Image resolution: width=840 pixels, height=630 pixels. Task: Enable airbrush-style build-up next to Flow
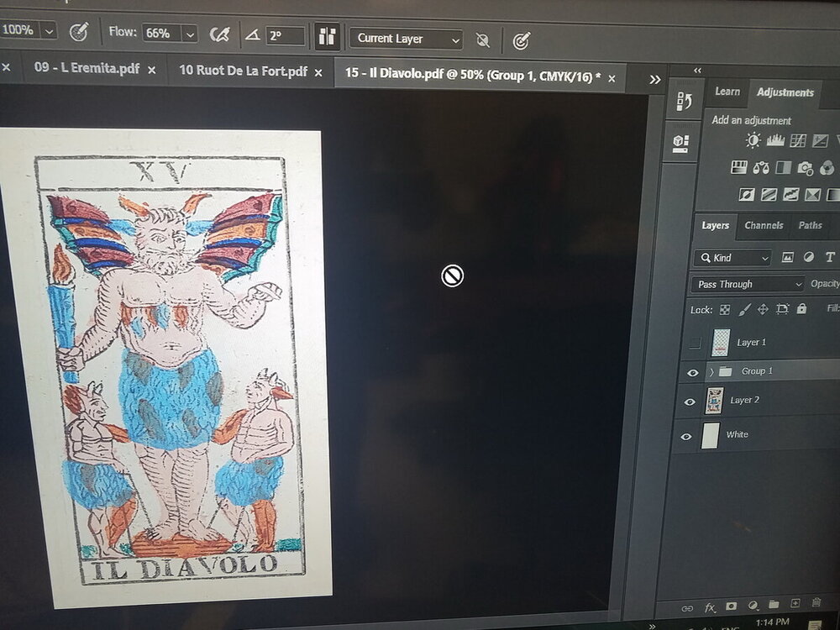[x=219, y=34]
